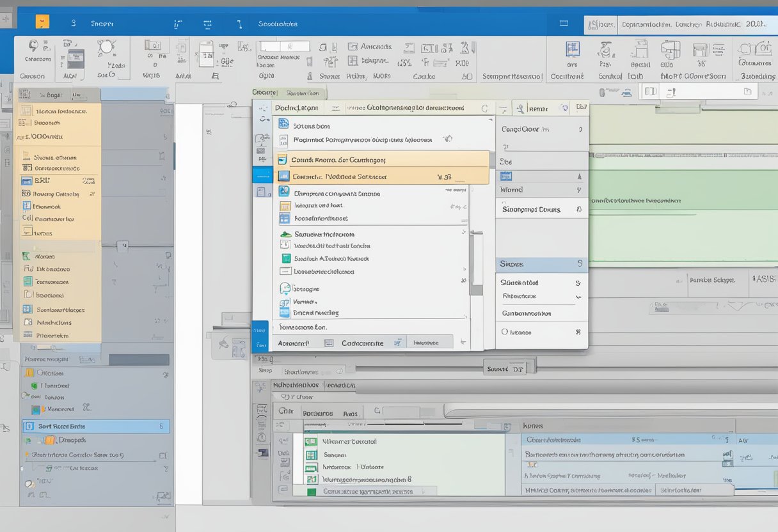Choose the second highlighted menu option with the monitor icon
This screenshot has height=532, width=778.
(383, 176)
